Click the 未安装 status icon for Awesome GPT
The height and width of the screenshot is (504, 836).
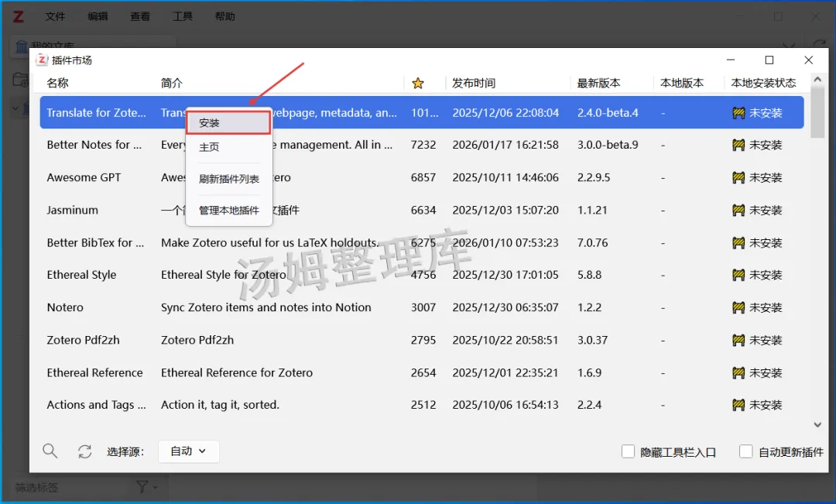738,177
